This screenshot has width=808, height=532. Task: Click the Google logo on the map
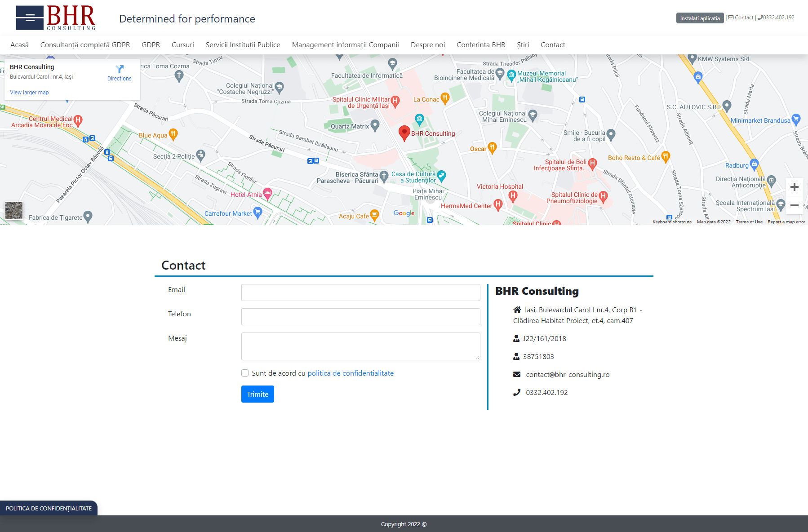[404, 213]
